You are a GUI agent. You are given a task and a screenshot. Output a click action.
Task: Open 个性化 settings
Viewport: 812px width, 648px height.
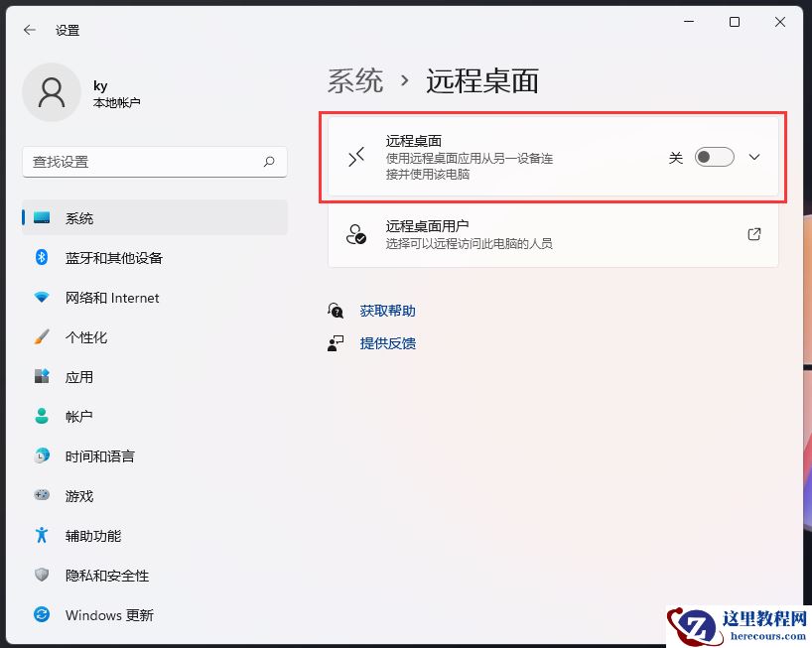tap(91, 337)
